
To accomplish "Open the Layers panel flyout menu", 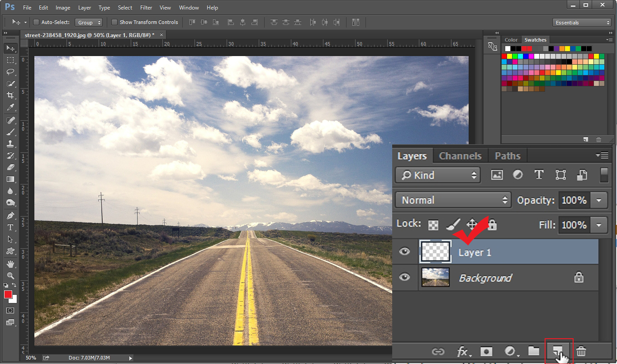I will [x=602, y=156].
